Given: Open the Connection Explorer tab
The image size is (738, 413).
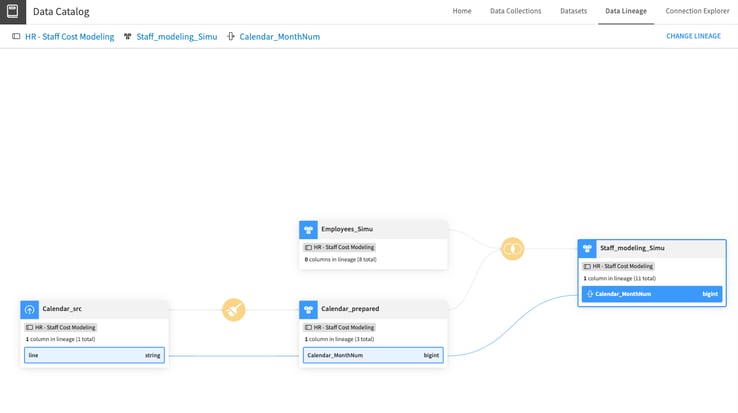Looking at the screenshot, I should [697, 11].
